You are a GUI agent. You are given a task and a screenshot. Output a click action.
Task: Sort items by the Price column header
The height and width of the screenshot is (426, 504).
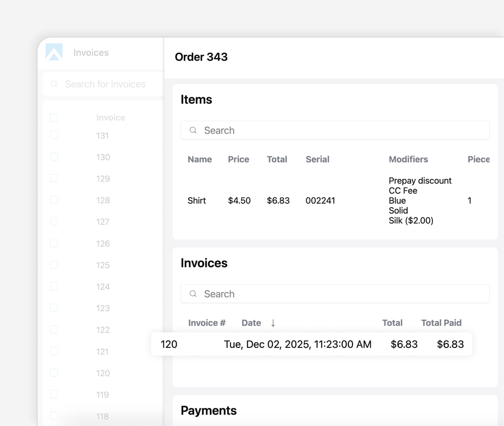click(238, 159)
